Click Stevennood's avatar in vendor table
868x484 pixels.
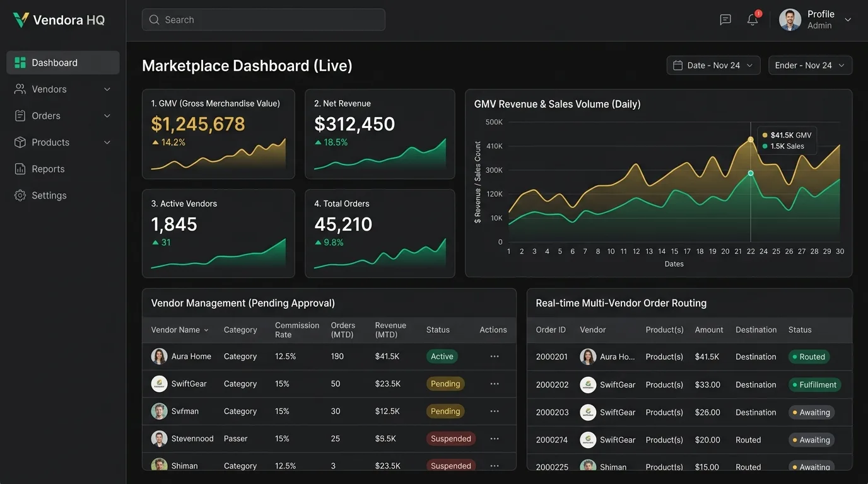click(x=159, y=439)
